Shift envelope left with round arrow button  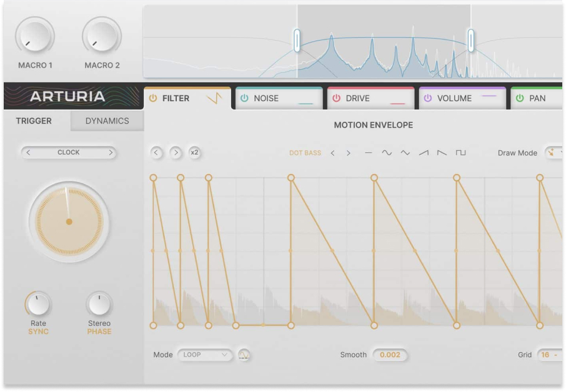157,152
